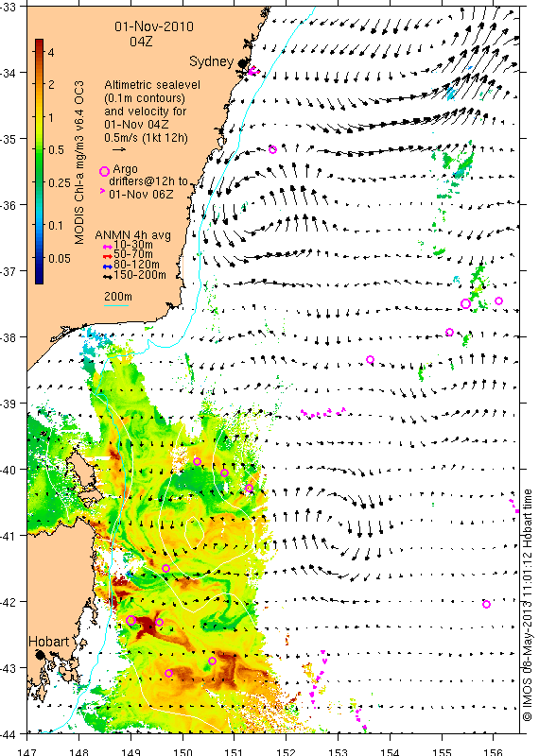The height and width of the screenshot is (756, 539).
Task: Click the '-34' latitude axis label
Action: coord(9,73)
